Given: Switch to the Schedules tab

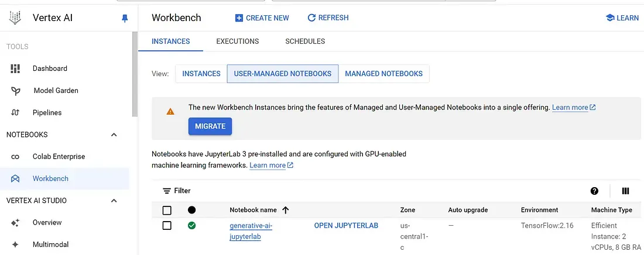Looking at the screenshot, I should (305, 42).
